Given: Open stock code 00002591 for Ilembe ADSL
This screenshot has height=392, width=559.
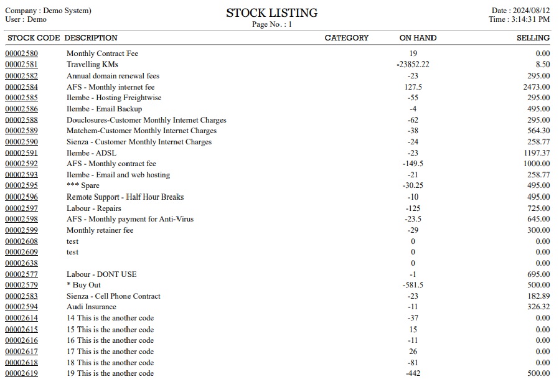Looking at the screenshot, I should pos(21,153).
